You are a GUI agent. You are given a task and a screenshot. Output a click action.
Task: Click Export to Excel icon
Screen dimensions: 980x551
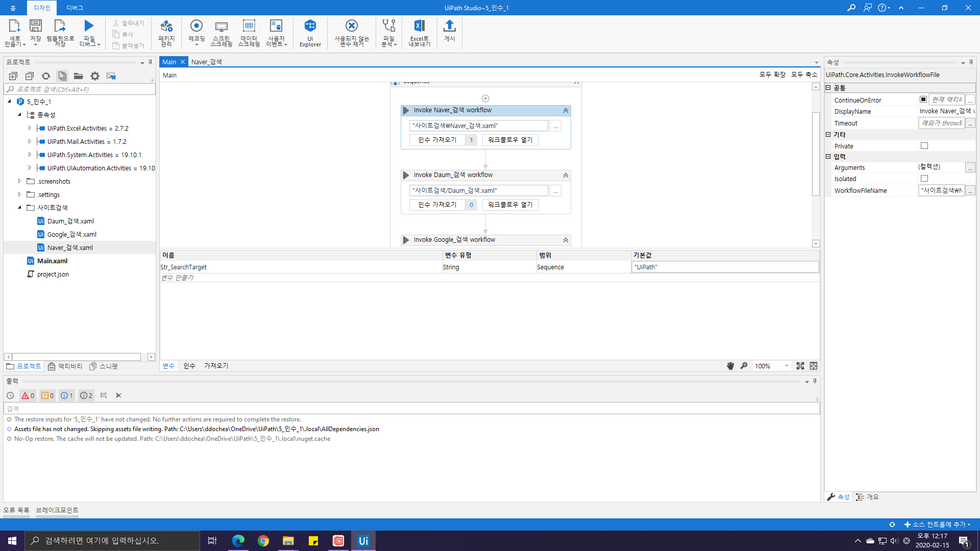(x=419, y=33)
